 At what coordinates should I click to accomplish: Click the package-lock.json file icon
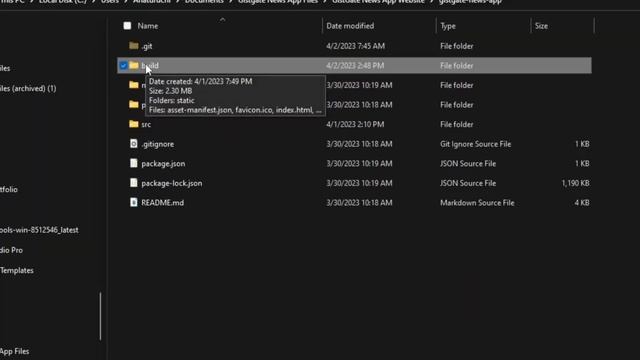click(133, 183)
